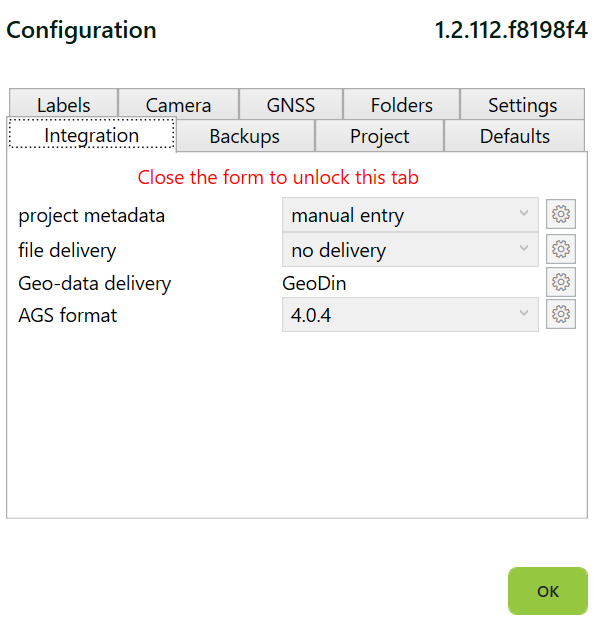Switch to the Project tab

coord(379,136)
